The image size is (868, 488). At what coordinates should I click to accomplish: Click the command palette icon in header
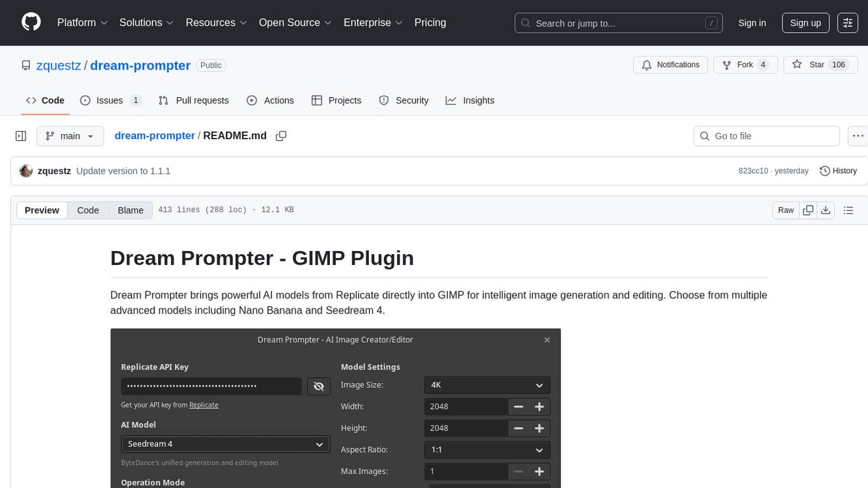848,23
